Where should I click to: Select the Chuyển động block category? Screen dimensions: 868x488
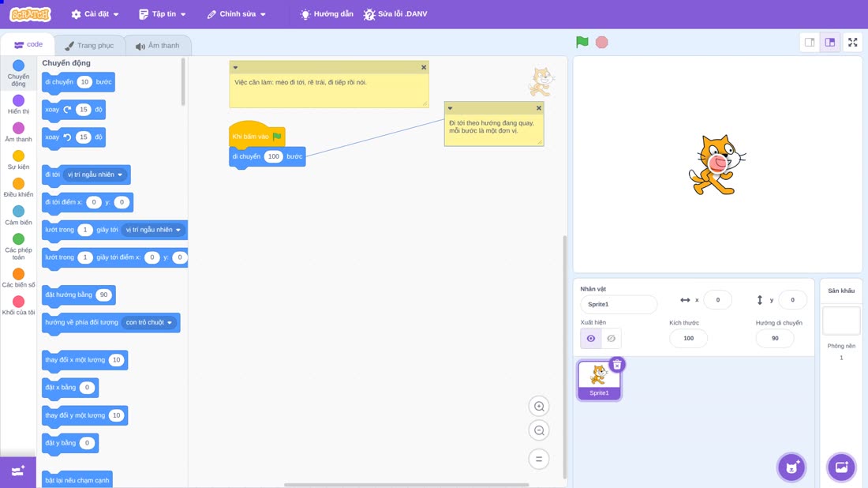pos(18,73)
